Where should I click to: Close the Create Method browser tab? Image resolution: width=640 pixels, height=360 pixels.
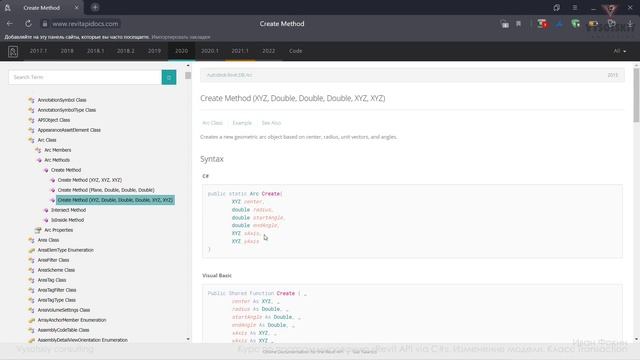(x=76, y=7)
